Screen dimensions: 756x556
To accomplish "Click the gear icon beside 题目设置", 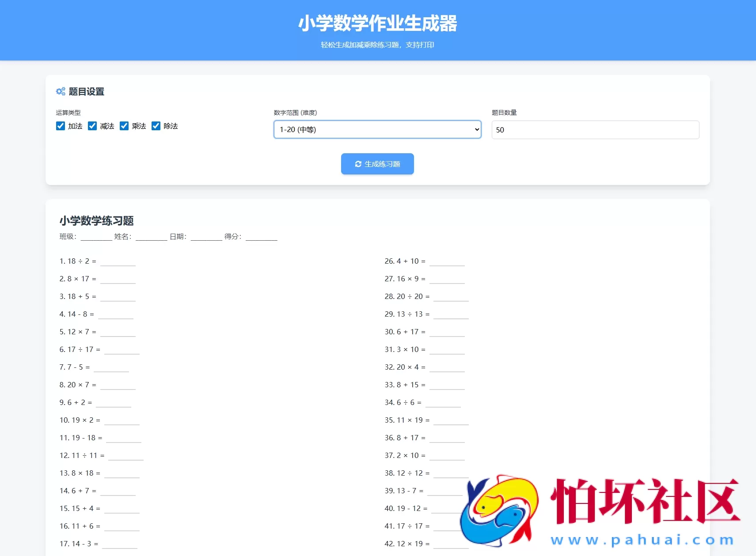I will (x=61, y=91).
